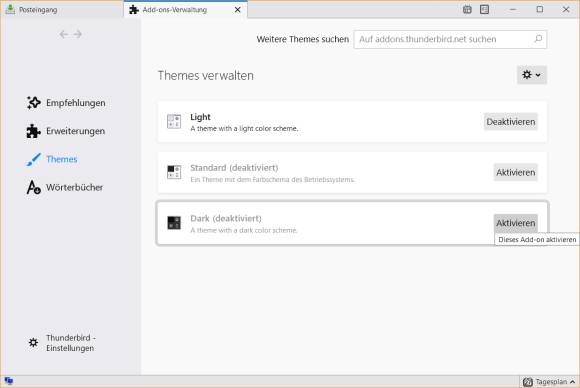Close the Add-ons-Verwaltung tab
This screenshot has height=388, width=580.
pos(237,10)
